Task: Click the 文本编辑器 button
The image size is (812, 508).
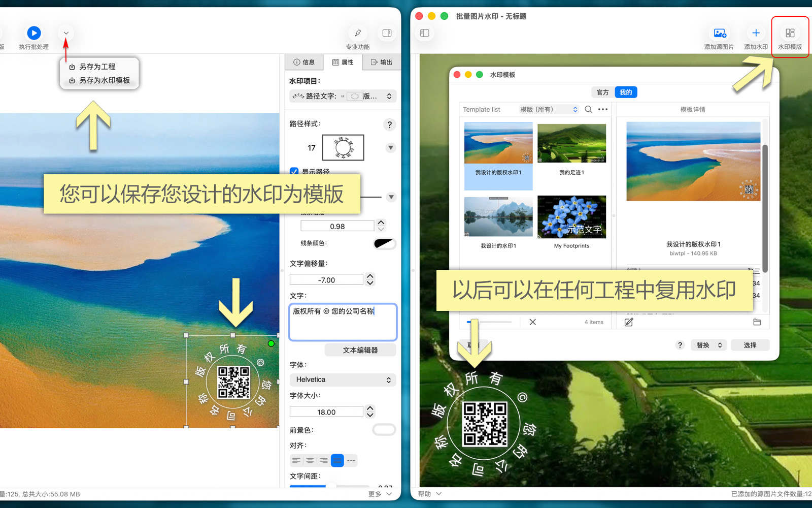Action: [x=360, y=350]
